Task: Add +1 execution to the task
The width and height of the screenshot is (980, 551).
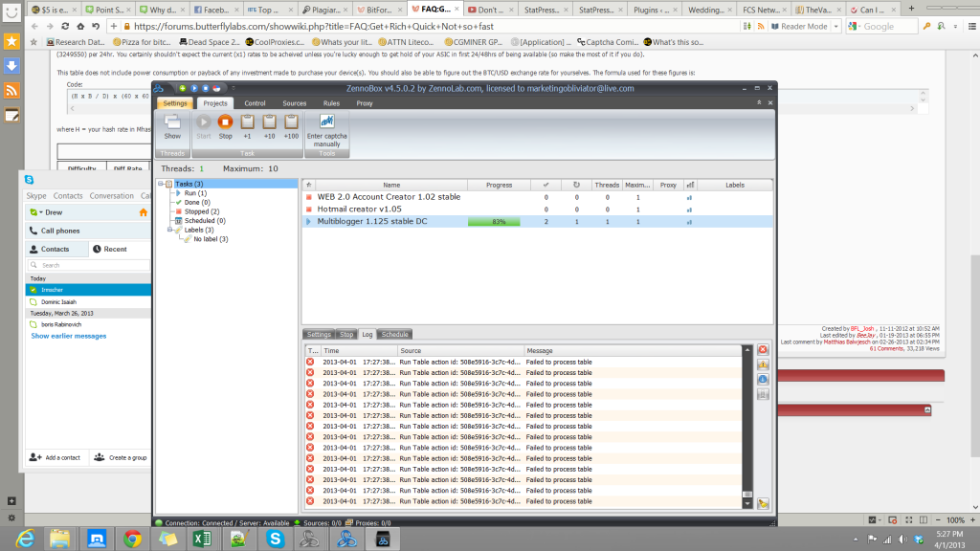Action: (x=248, y=127)
